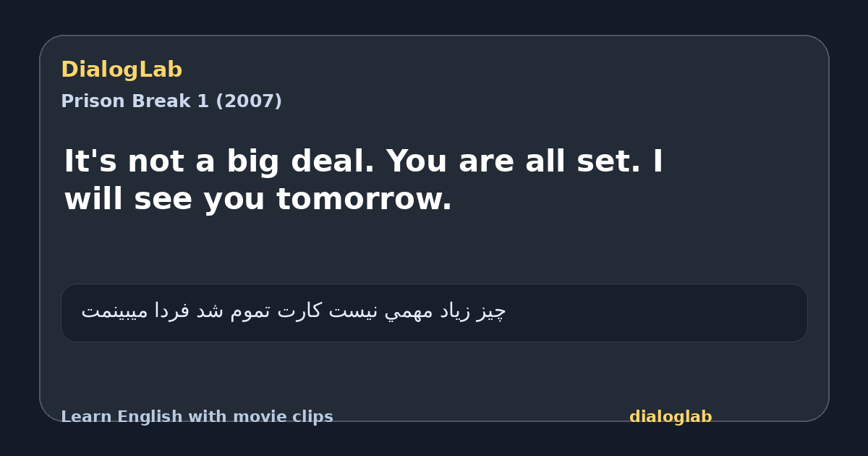Click the DialogLab title at top
Viewport: 868px width, 456px height.
coord(122,70)
